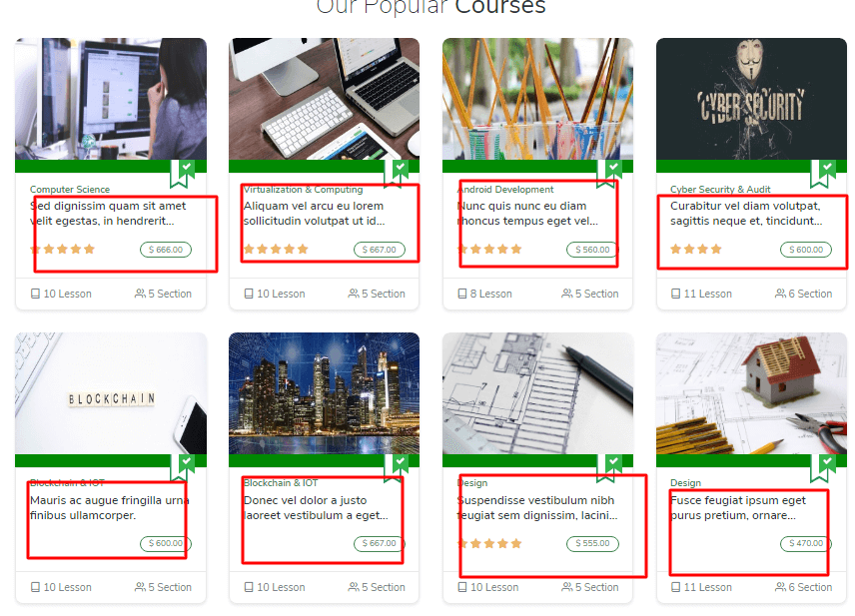Open the Virtualization & Computing category link
This screenshot has width=855, height=616.
[x=304, y=190]
